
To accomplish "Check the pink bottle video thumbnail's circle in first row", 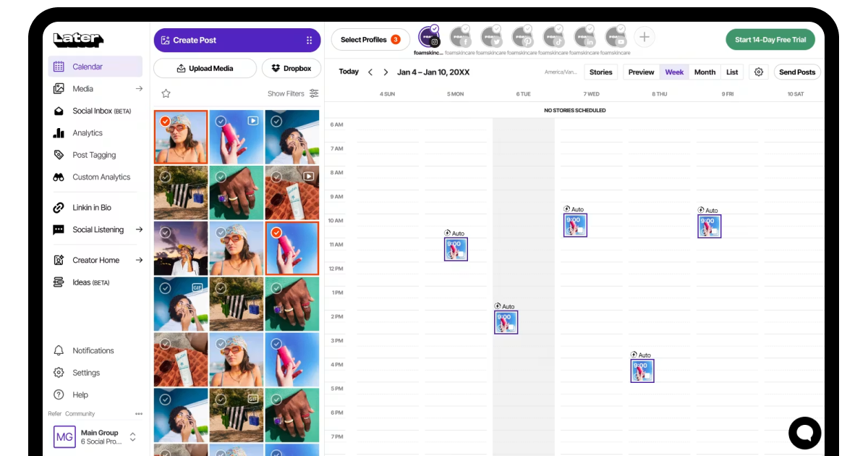I will (x=221, y=122).
